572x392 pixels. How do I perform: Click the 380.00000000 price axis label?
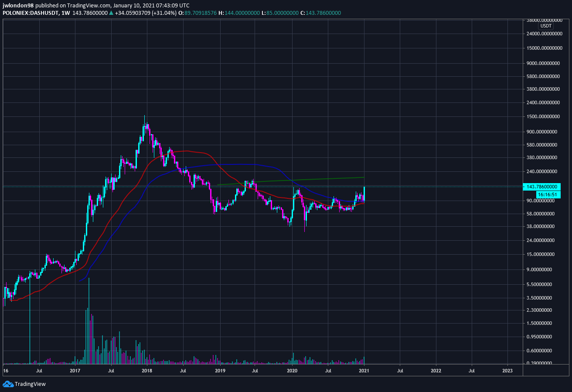coord(543,157)
